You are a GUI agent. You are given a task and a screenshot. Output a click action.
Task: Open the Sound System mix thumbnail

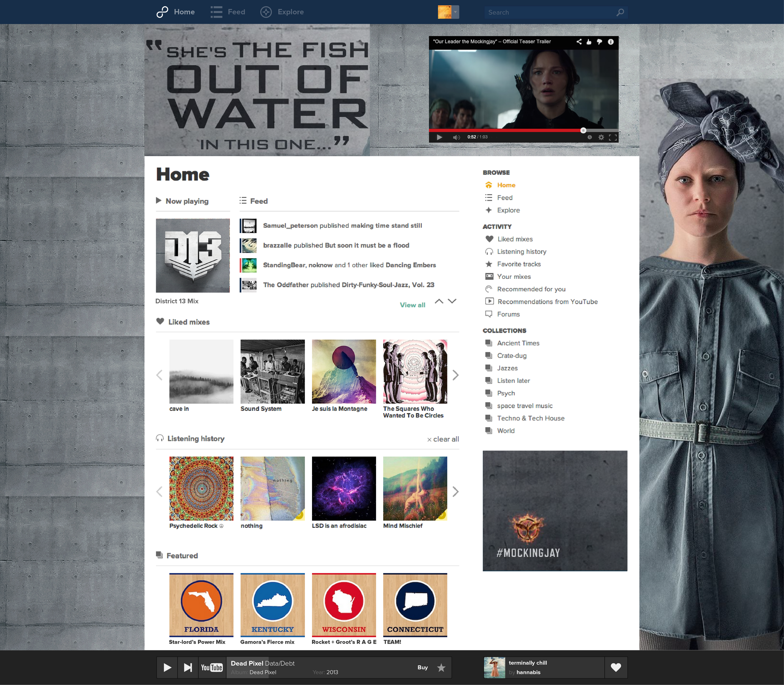pos(273,372)
